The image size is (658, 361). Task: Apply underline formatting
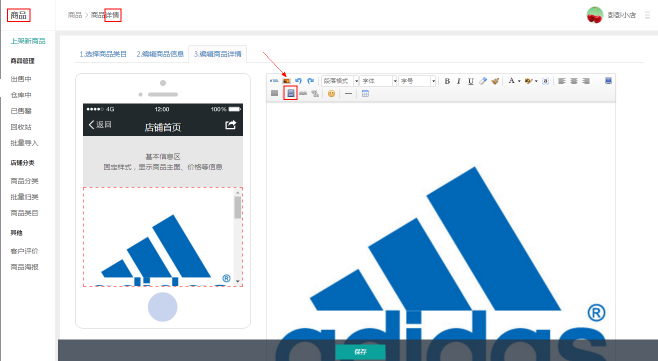[471, 81]
